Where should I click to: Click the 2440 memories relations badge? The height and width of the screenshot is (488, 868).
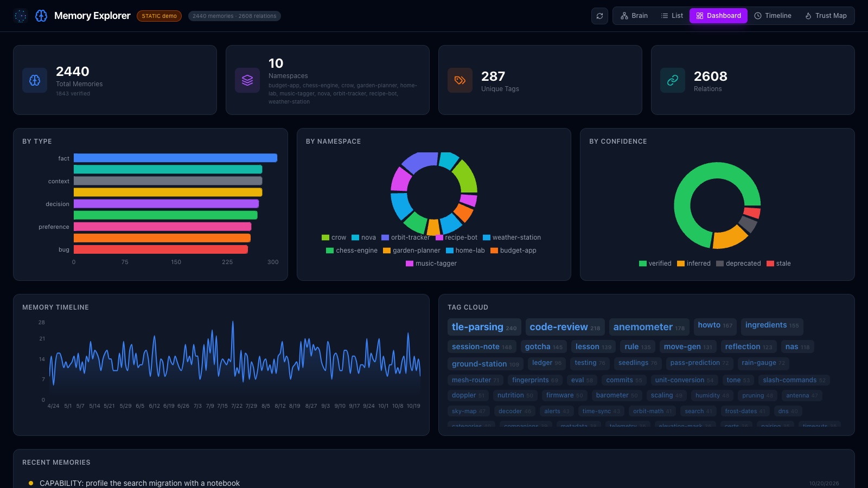(x=234, y=16)
